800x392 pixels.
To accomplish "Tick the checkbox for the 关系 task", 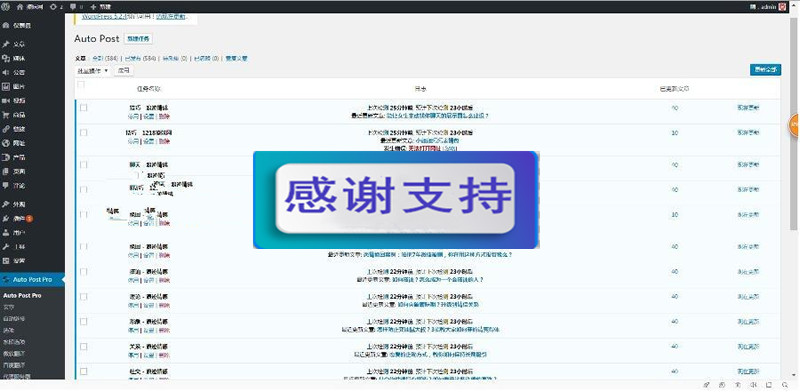I will coord(84,347).
